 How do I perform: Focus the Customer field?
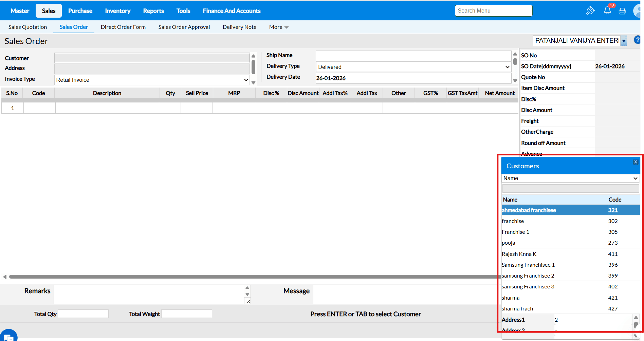point(152,58)
